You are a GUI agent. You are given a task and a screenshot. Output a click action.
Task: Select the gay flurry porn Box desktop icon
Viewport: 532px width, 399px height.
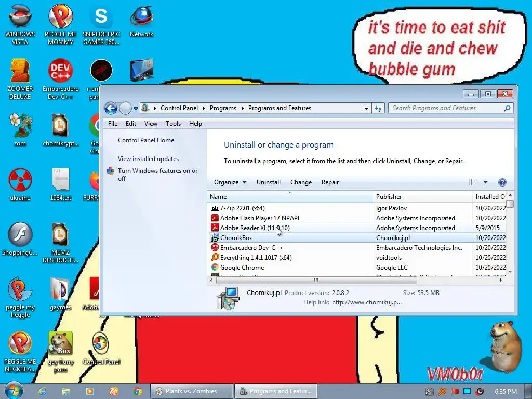click(60, 352)
